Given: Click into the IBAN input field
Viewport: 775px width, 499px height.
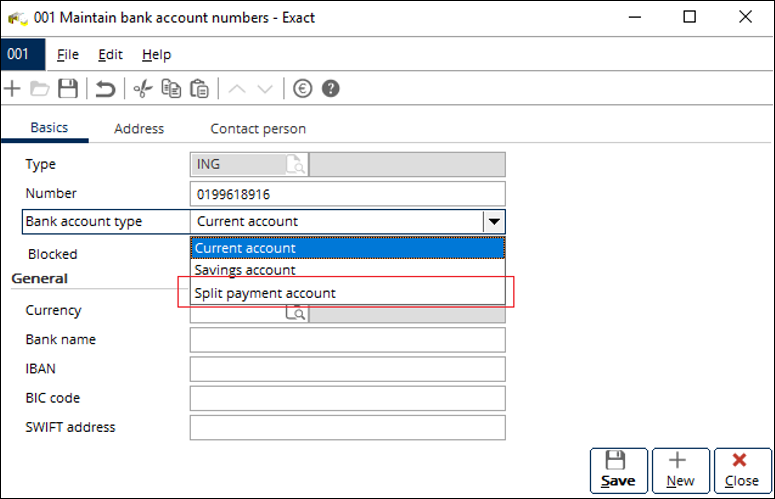Looking at the screenshot, I should coord(347,369).
